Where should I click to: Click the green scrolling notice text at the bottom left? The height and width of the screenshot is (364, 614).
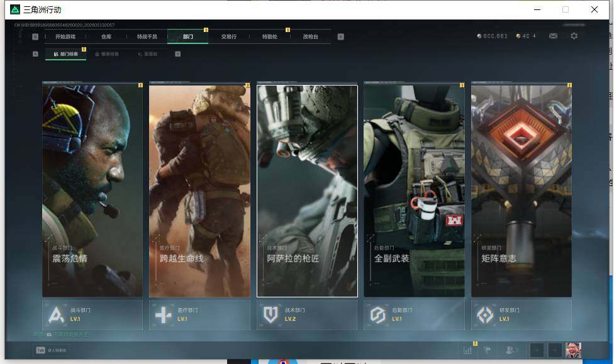click(x=61, y=334)
